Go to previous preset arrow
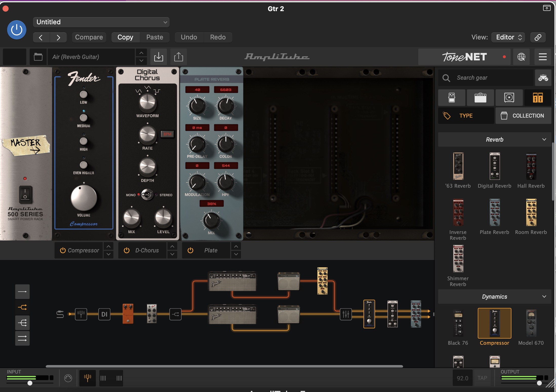Screen dimensions: 556x392 [41, 37]
